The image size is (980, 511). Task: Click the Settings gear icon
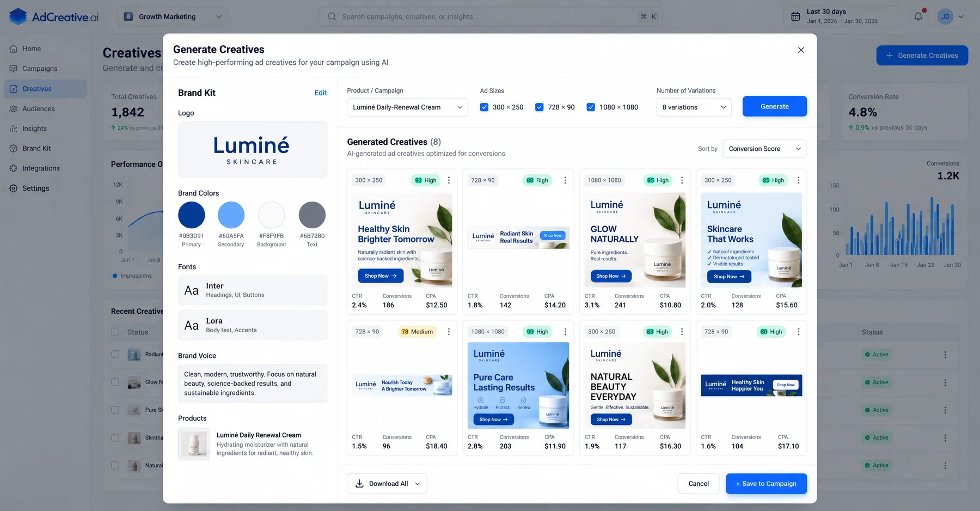14,188
